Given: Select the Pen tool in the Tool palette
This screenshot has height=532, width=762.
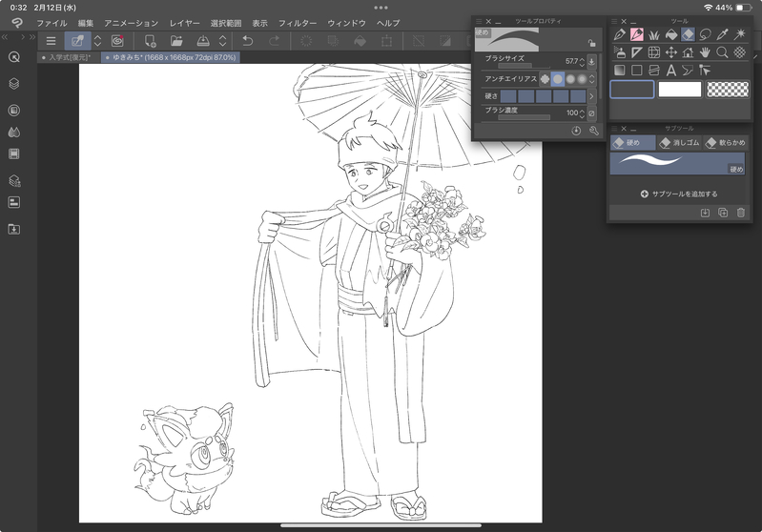Looking at the screenshot, I should coord(619,34).
